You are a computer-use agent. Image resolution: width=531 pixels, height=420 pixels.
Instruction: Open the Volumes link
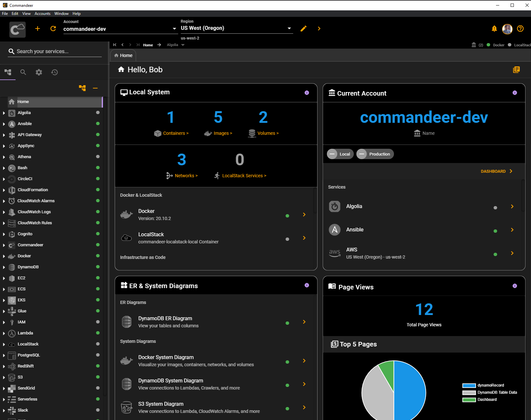click(x=268, y=133)
